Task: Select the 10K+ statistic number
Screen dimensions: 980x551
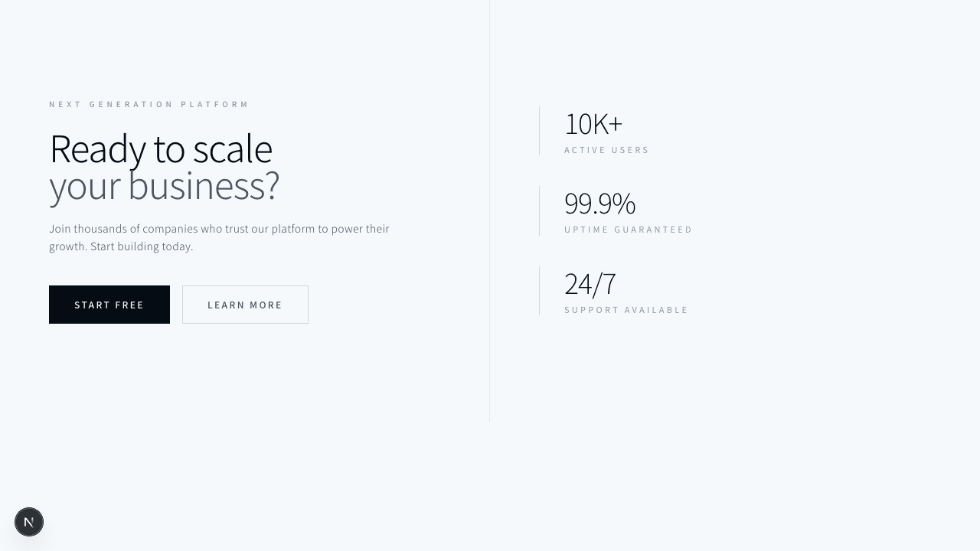Action: pyautogui.click(x=593, y=124)
